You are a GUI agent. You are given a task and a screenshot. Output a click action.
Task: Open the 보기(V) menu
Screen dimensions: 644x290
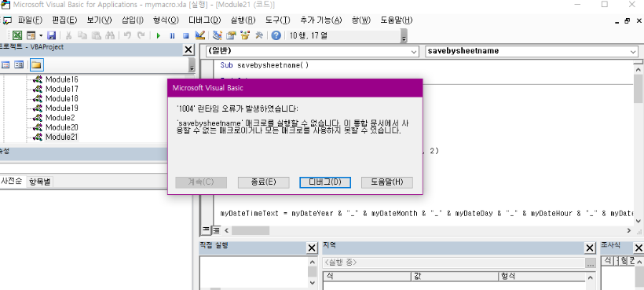click(x=99, y=20)
